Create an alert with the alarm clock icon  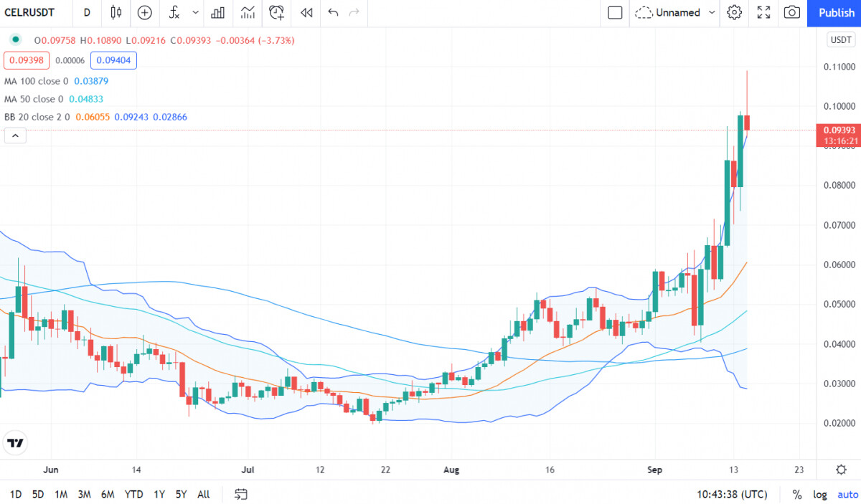(x=277, y=12)
